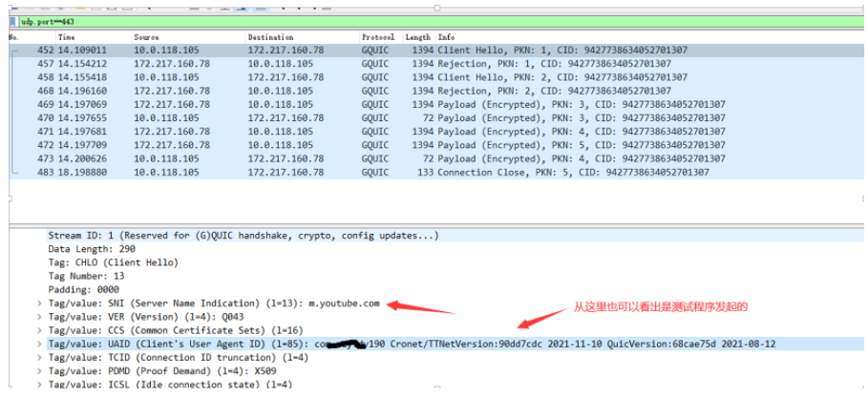The image size is (868, 398).
Task: Expand the VER (Version) Q043 tag
Action: pos(39,317)
